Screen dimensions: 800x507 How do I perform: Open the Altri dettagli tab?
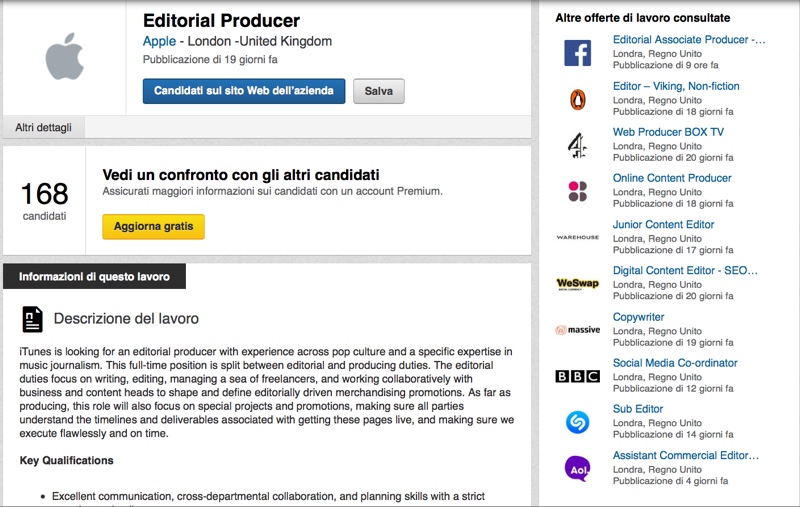click(x=43, y=128)
